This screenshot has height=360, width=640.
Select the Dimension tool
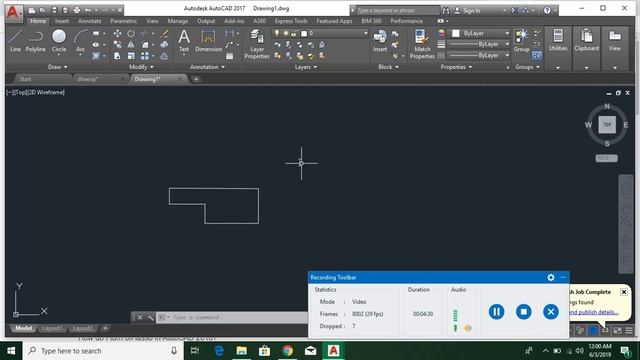pyautogui.click(x=208, y=40)
